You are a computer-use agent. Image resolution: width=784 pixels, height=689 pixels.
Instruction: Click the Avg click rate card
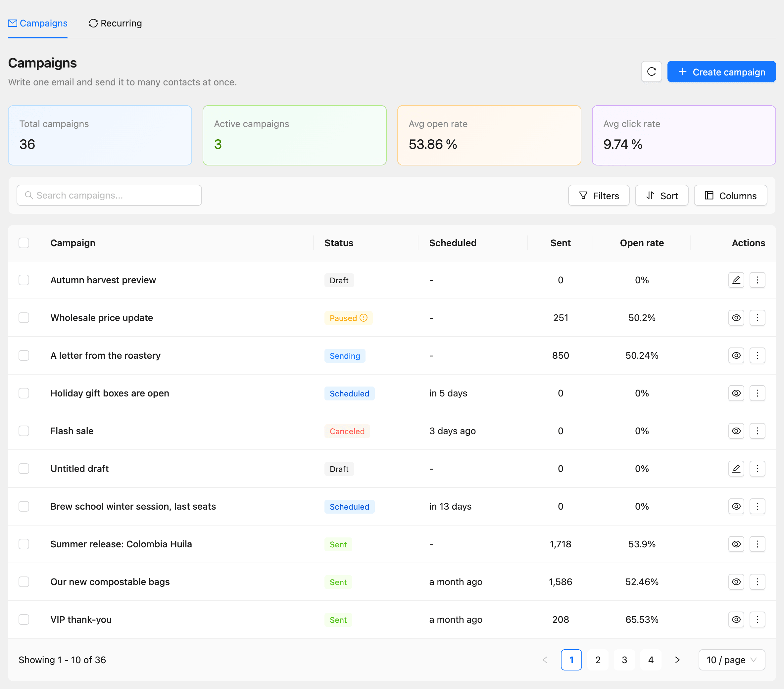683,135
